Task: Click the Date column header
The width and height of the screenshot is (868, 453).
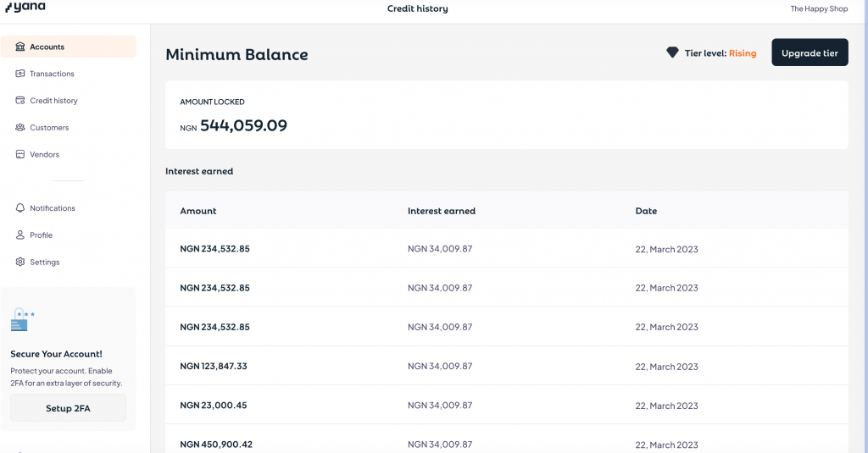Action: (646, 211)
